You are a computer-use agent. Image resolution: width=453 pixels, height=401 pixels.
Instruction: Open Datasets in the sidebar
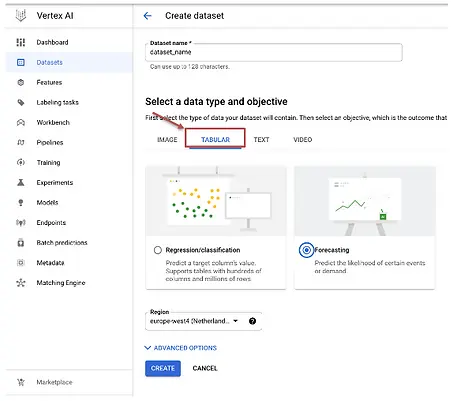pos(69,62)
